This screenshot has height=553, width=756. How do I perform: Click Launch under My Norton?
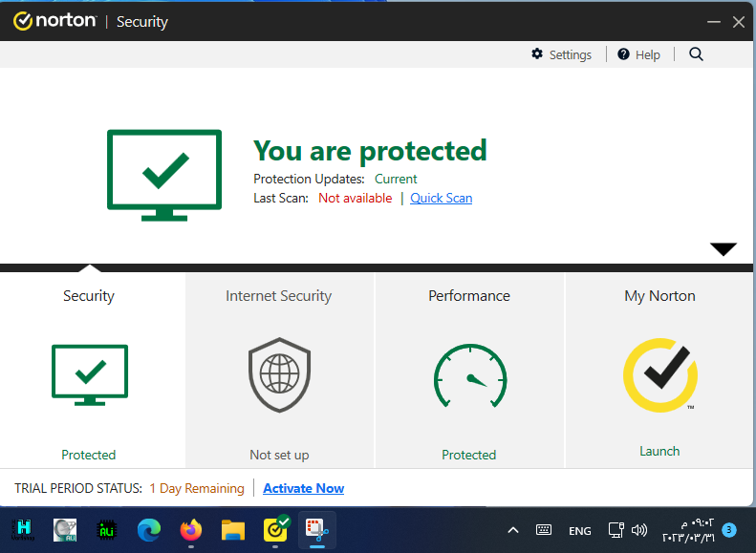tap(659, 452)
